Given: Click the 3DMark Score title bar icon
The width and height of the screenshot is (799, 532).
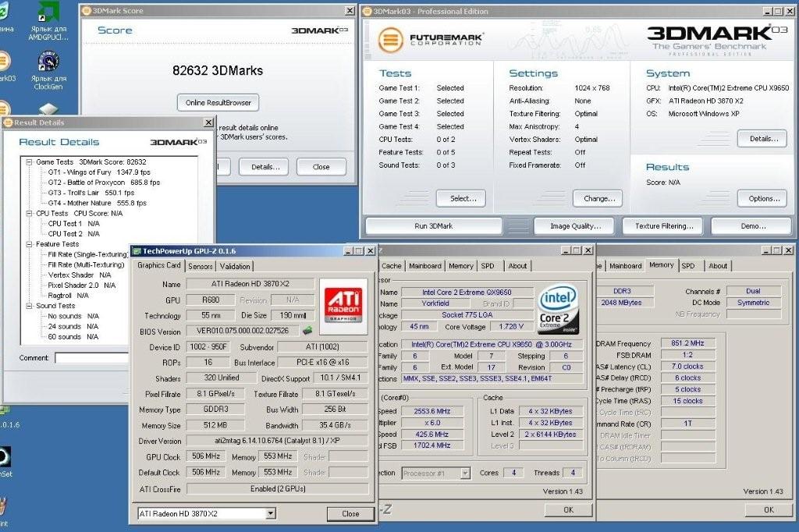Looking at the screenshot, I should click(87, 11).
